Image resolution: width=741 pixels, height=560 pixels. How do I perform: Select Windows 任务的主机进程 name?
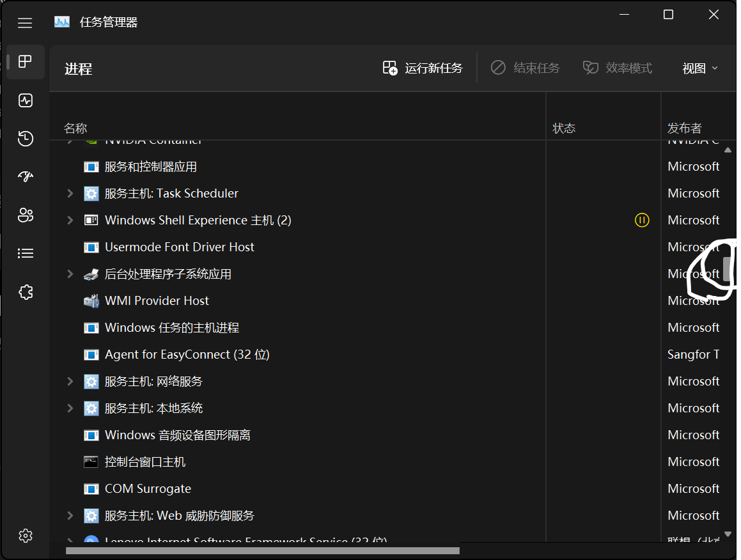[x=172, y=327]
